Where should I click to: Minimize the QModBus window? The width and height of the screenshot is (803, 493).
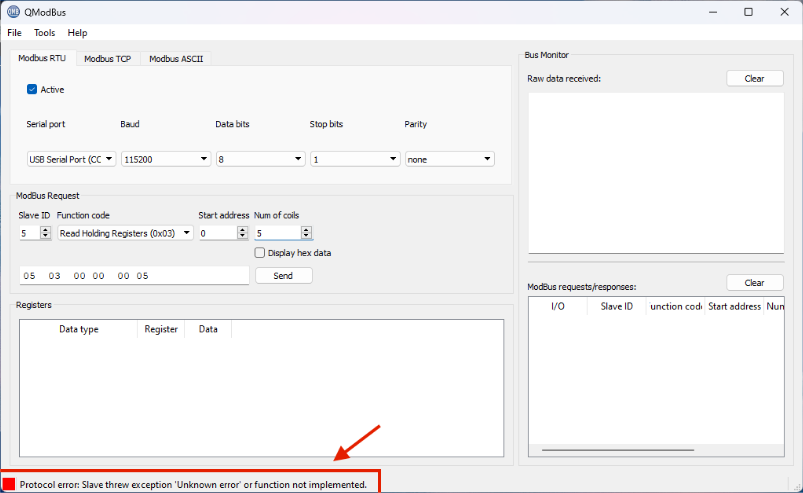point(713,12)
